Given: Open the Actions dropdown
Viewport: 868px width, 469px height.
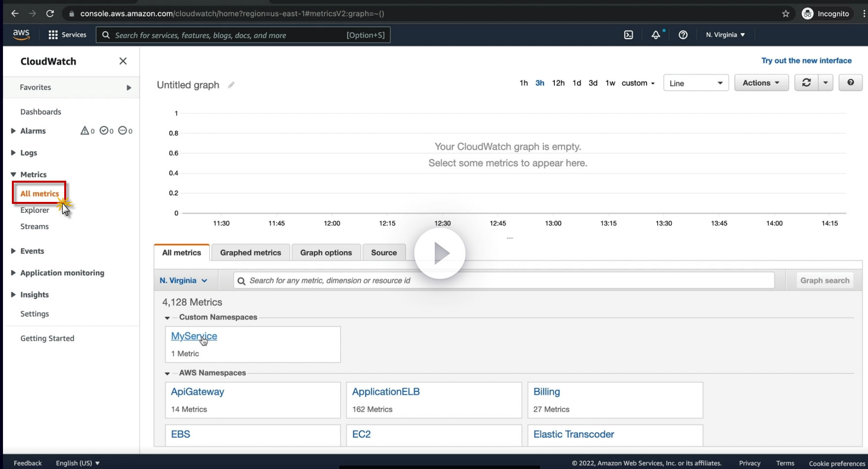Looking at the screenshot, I should (761, 83).
